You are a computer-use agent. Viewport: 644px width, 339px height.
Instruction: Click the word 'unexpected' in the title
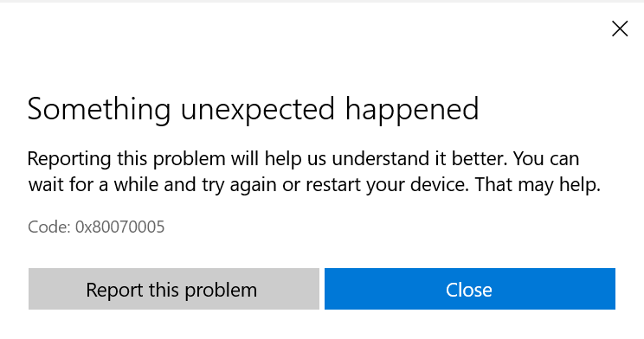click(258, 111)
